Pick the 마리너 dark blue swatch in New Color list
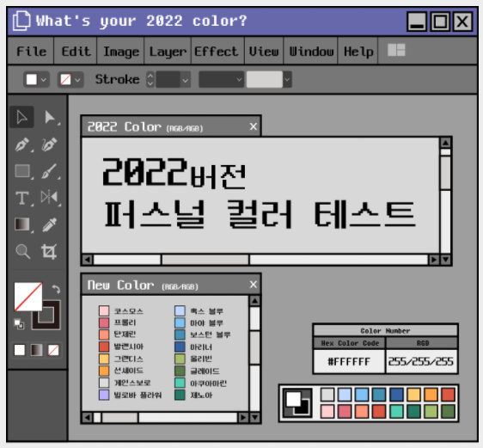This screenshot has width=483, height=448. click(x=180, y=347)
